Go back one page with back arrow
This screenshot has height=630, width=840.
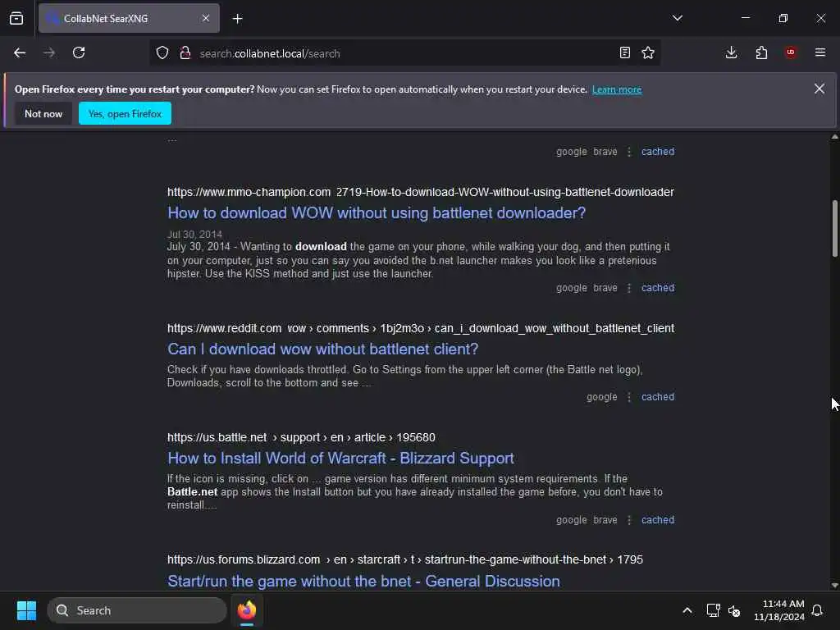(x=20, y=52)
